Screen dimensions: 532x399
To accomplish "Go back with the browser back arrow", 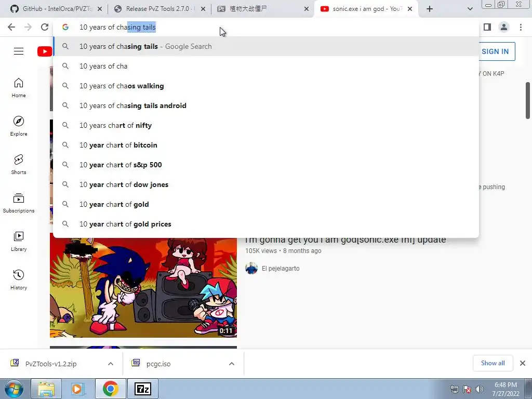I will click(11, 27).
